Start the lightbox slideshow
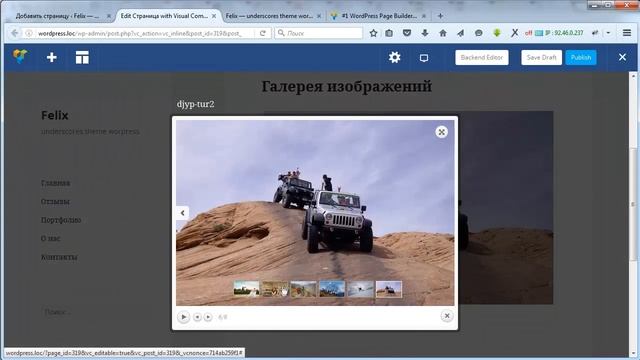Viewport: 640px width, 360px height. (x=184, y=317)
